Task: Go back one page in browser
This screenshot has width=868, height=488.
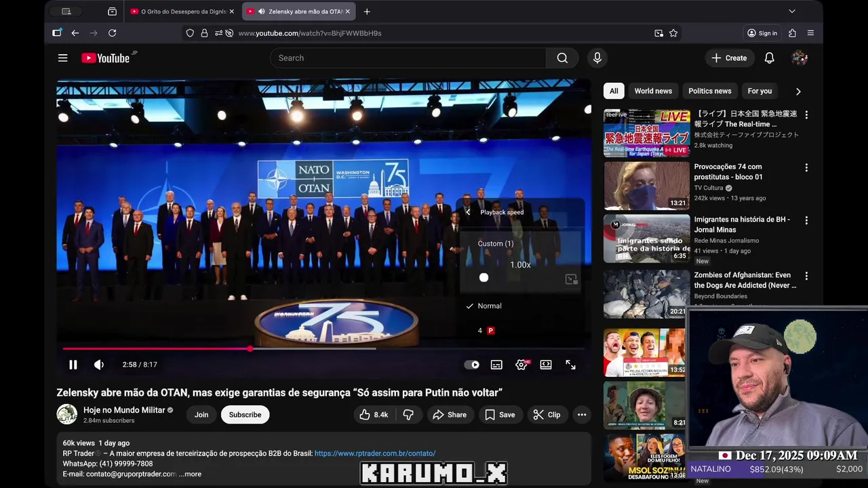Action: 75,33
